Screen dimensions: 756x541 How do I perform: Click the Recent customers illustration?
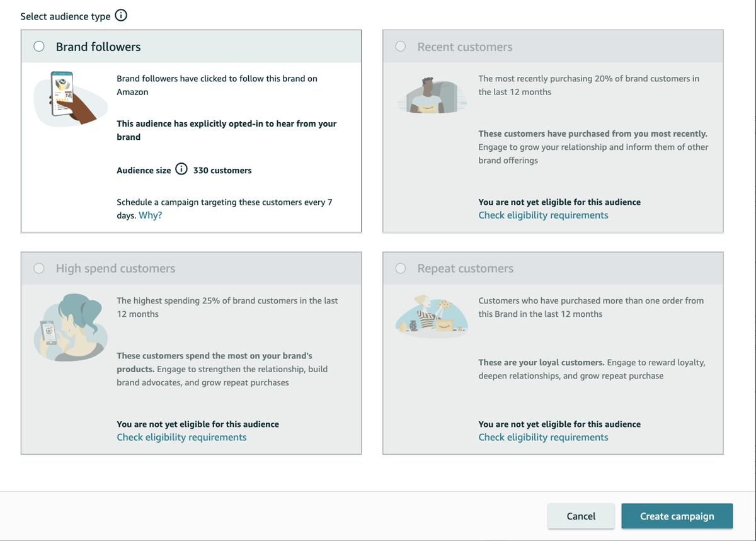(430, 96)
